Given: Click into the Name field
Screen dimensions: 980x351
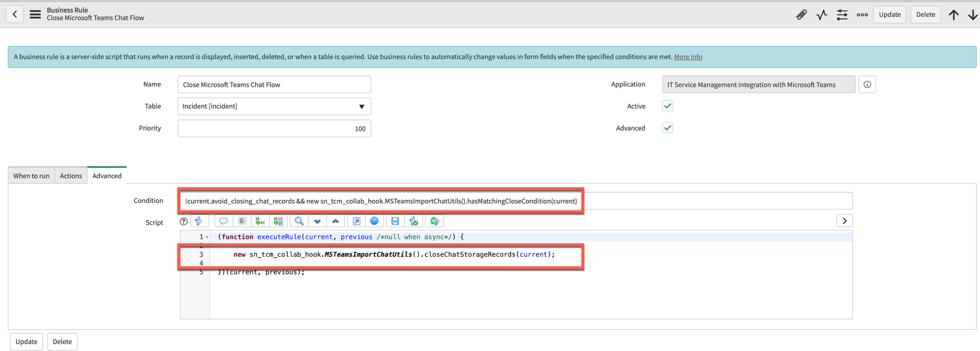Looking at the screenshot, I should pos(274,85).
